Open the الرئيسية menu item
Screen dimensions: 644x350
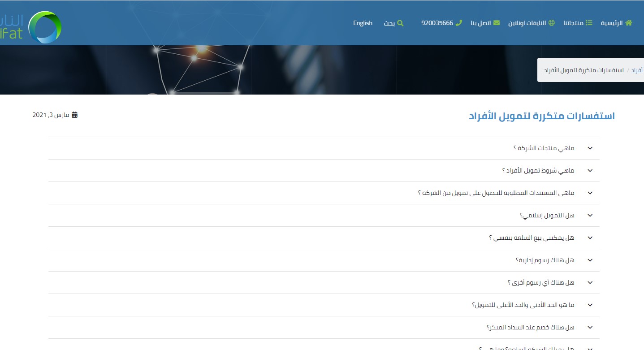[612, 23]
